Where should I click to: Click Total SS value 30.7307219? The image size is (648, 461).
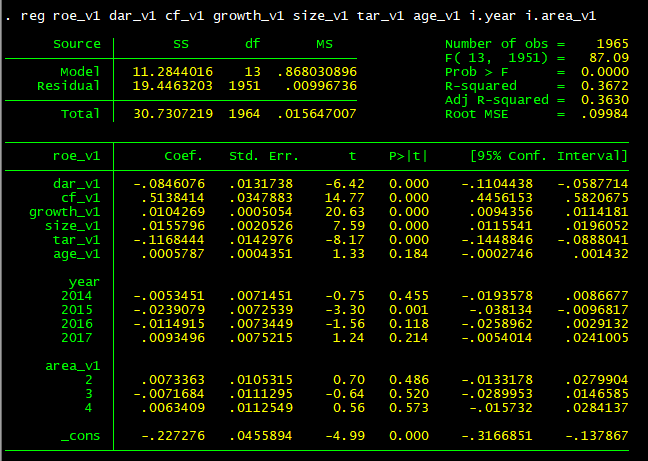click(173, 114)
